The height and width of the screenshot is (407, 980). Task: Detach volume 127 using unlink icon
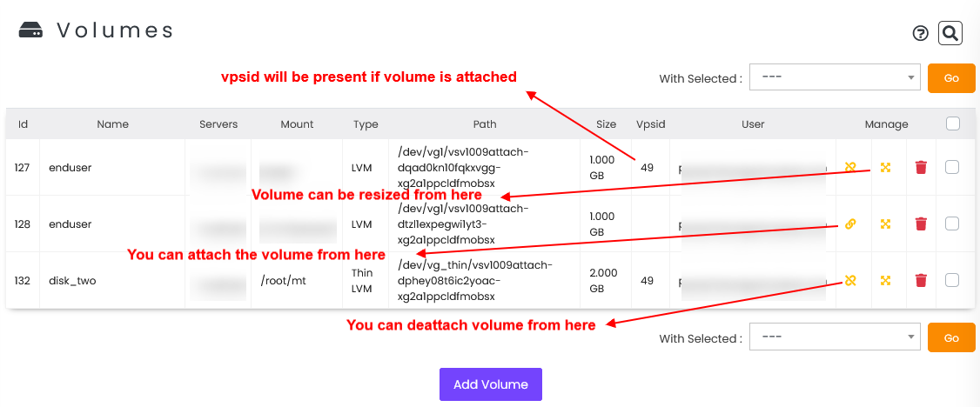pyautogui.click(x=849, y=167)
